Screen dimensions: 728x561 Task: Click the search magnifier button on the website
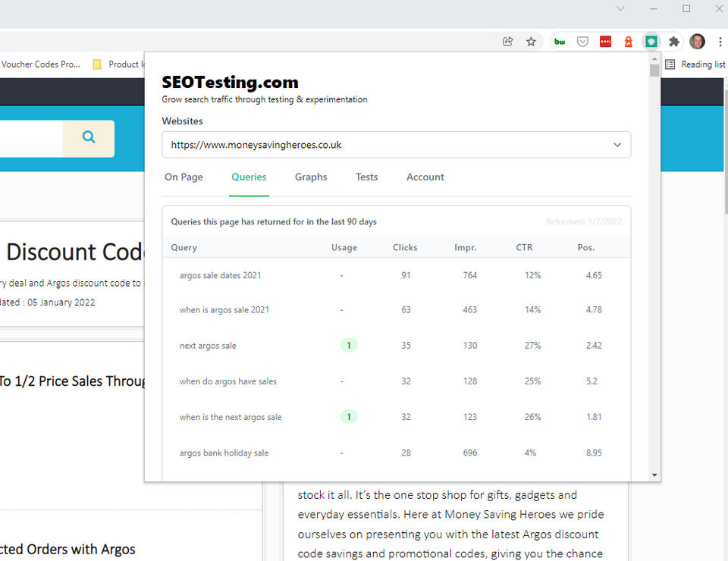point(89,138)
